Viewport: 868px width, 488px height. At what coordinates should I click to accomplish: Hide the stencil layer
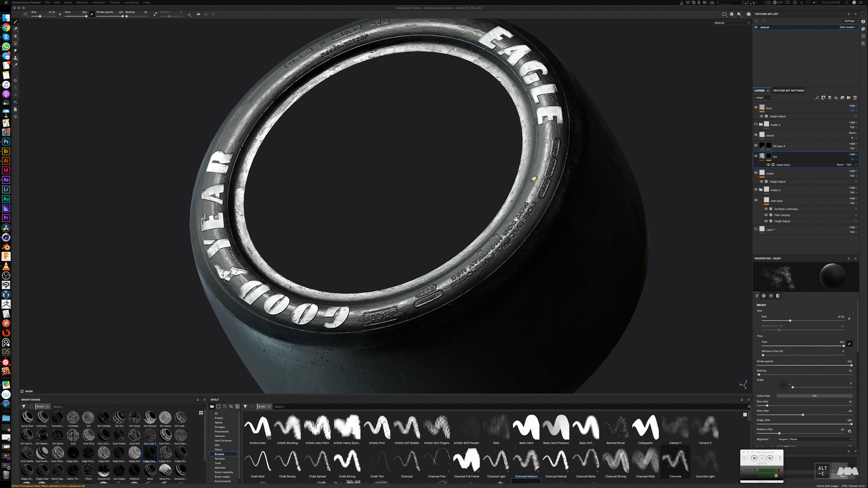click(x=756, y=135)
